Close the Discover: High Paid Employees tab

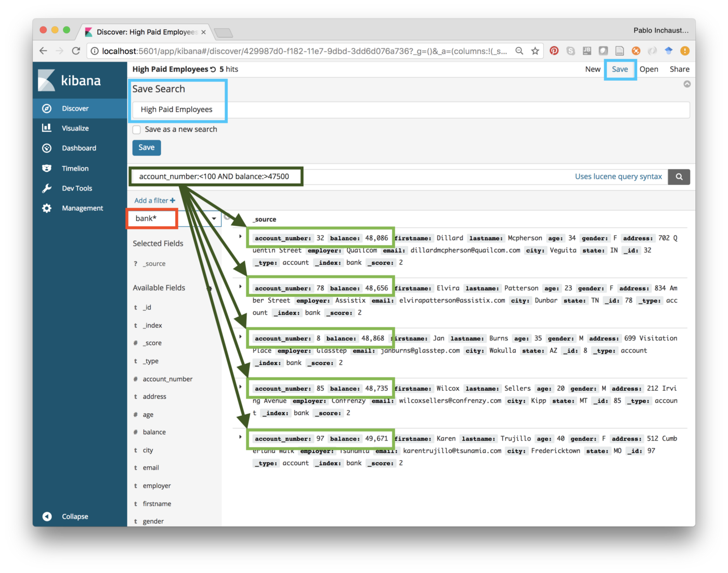[203, 32]
